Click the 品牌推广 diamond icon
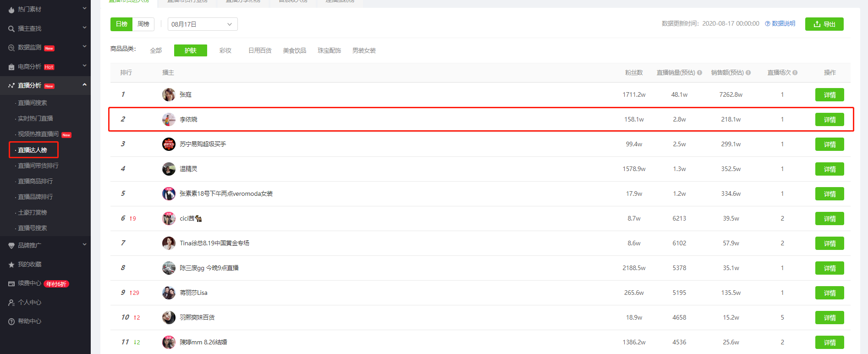The width and height of the screenshot is (868, 354). tap(11, 246)
